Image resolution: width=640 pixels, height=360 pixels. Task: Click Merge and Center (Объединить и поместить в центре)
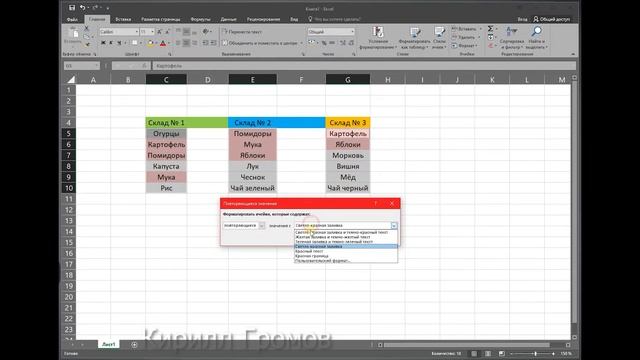click(x=260, y=43)
